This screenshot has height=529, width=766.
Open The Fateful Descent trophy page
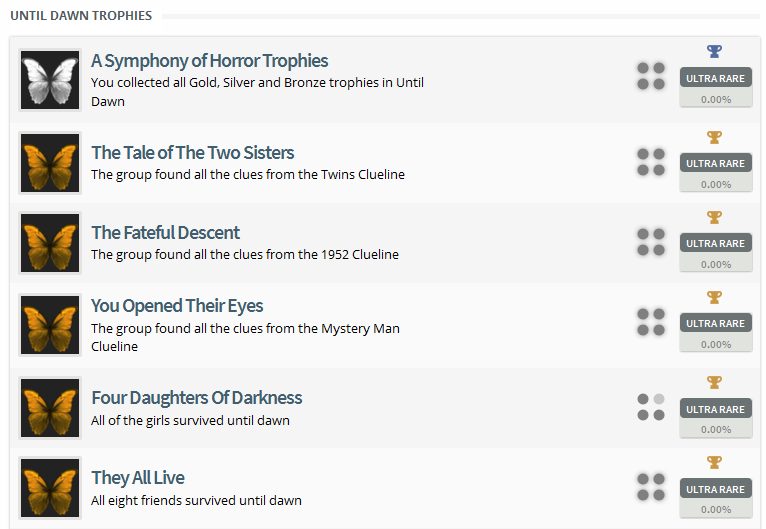(165, 233)
